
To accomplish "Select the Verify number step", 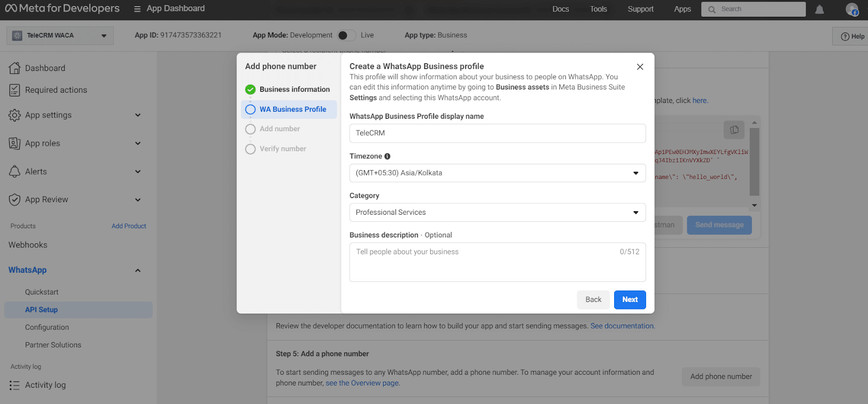I will 289,149.
